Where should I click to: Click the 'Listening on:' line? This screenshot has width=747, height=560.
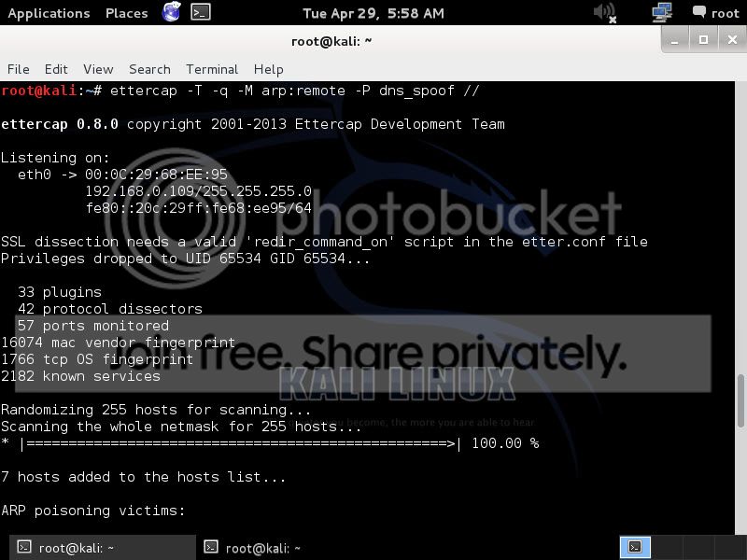click(55, 158)
